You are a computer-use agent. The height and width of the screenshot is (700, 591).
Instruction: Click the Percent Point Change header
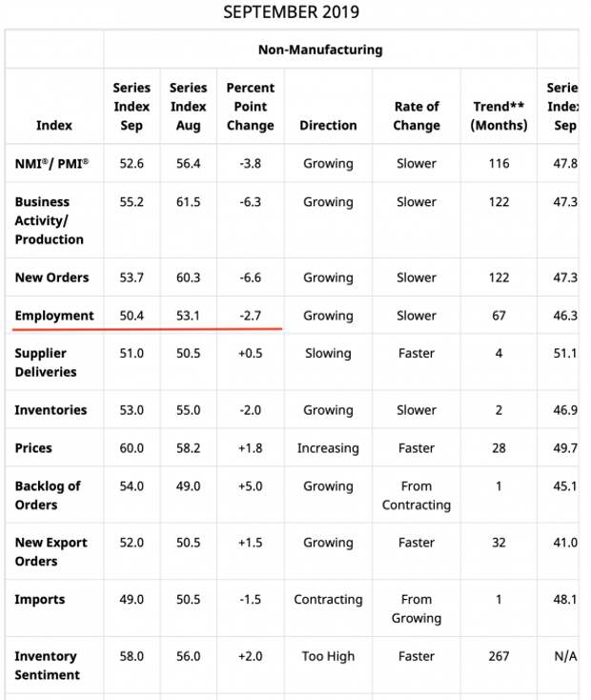(x=250, y=107)
